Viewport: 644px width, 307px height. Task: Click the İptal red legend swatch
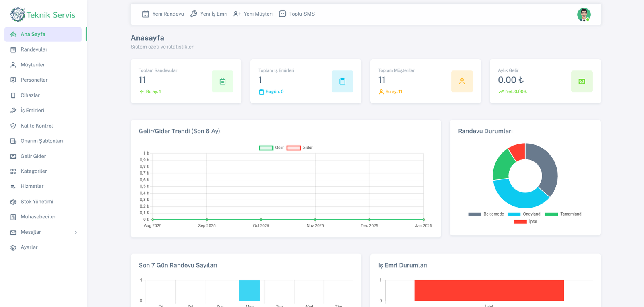coord(520,222)
